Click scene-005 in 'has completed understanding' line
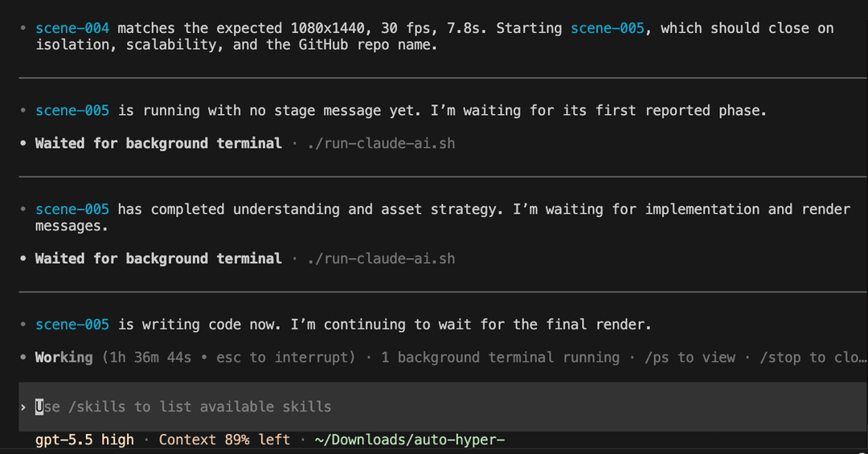This screenshot has width=868, height=454. [x=72, y=209]
